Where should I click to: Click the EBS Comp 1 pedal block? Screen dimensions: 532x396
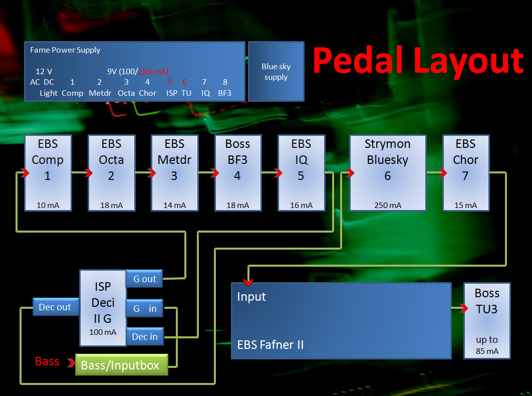click(48, 173)
